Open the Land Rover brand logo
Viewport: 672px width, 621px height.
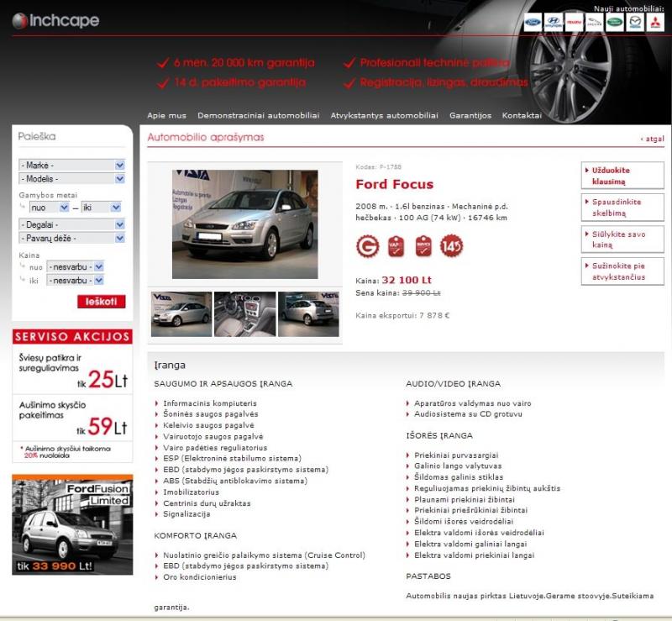(x=615, y=22)
